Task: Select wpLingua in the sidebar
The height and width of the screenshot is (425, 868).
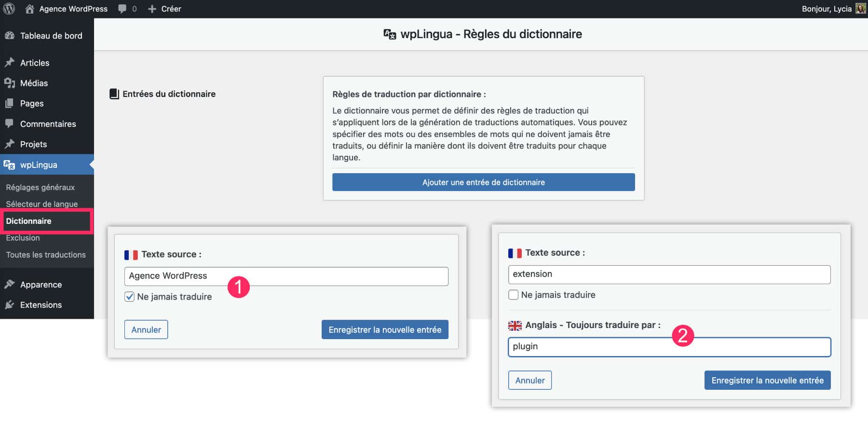Action: click(47, 165)
